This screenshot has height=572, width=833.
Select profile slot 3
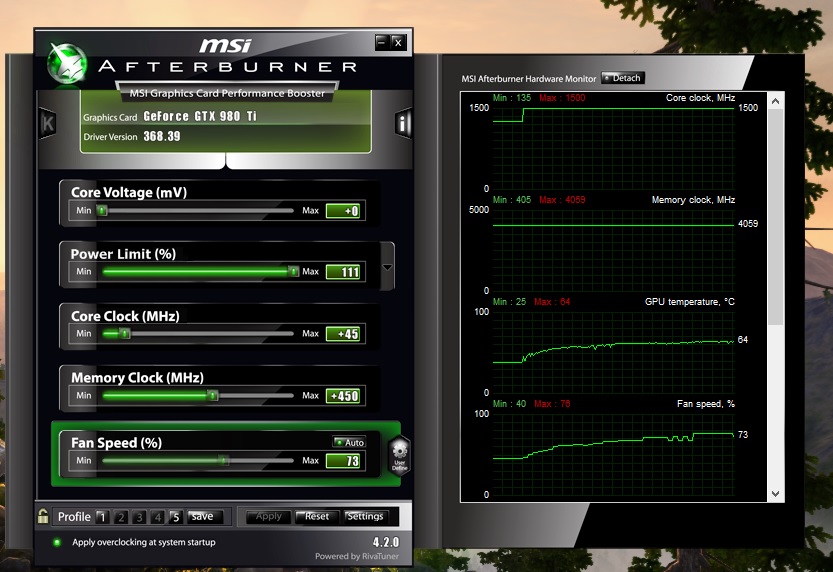coord(140,517)
